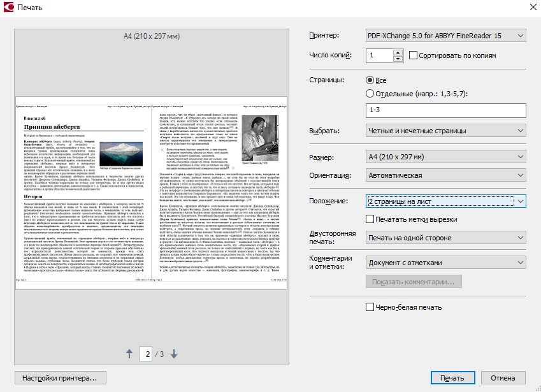Close the Печать dialog window
Viewport: 541px width, 392px height.
click(532, 8)
